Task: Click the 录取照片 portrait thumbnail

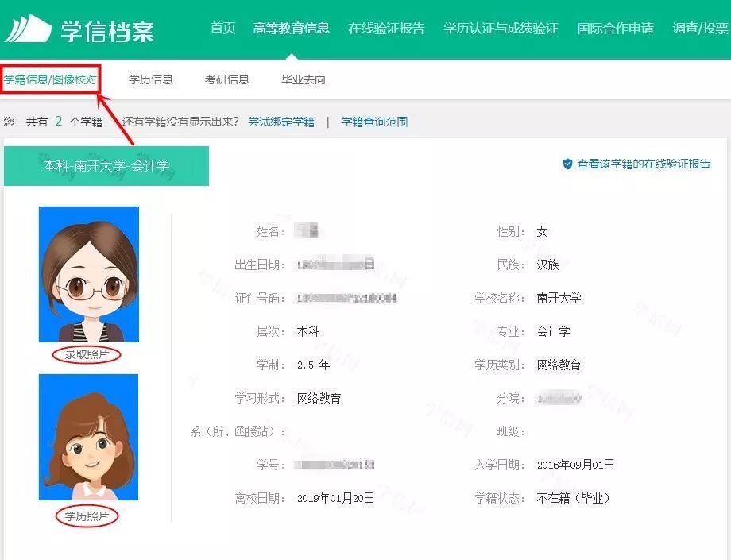Action: (x=89, y=273)
